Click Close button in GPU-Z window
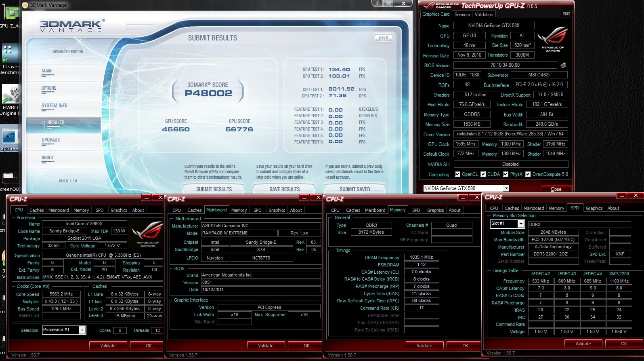Image resolution: width=644 pixels, height=361 pixels. tap(556, 189)
